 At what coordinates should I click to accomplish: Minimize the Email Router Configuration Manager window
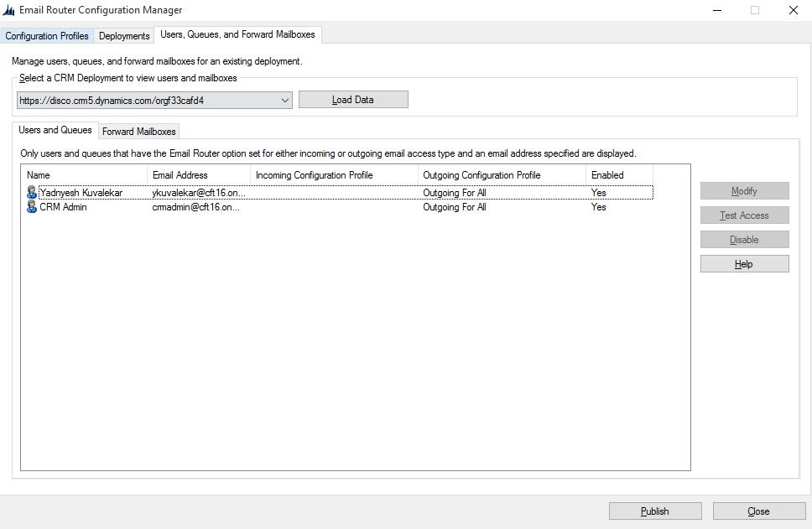click(717, 10)
